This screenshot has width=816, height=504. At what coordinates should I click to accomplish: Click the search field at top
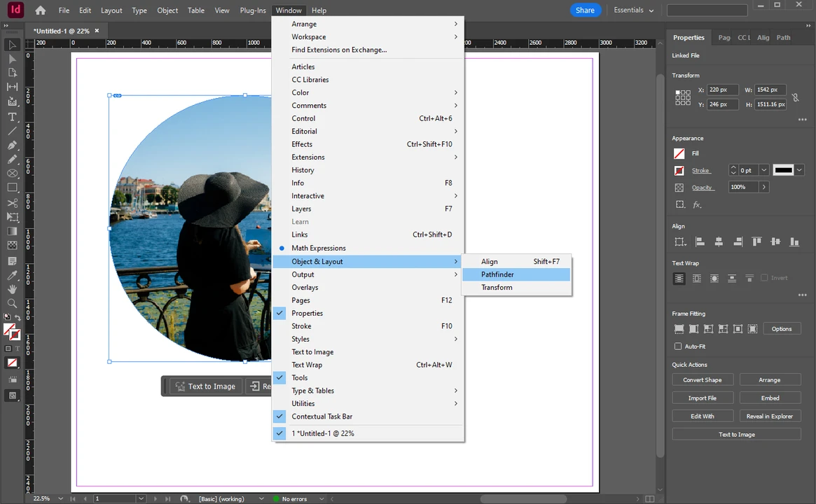click(x=707, y=10)
